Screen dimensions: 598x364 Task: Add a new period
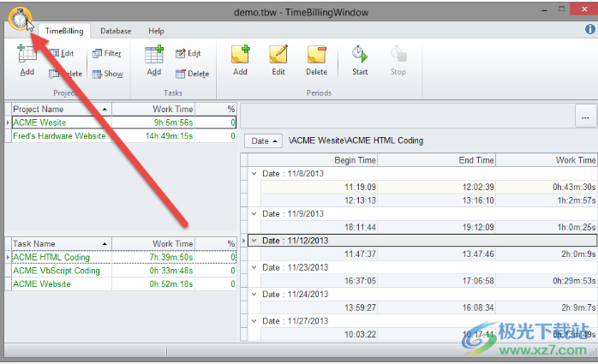[240, 60]
